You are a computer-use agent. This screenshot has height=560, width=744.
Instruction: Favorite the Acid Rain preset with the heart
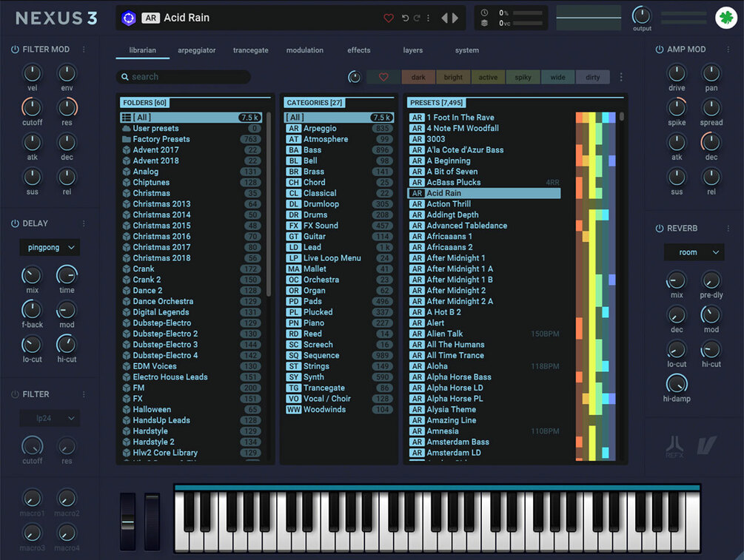pos(389,18)
